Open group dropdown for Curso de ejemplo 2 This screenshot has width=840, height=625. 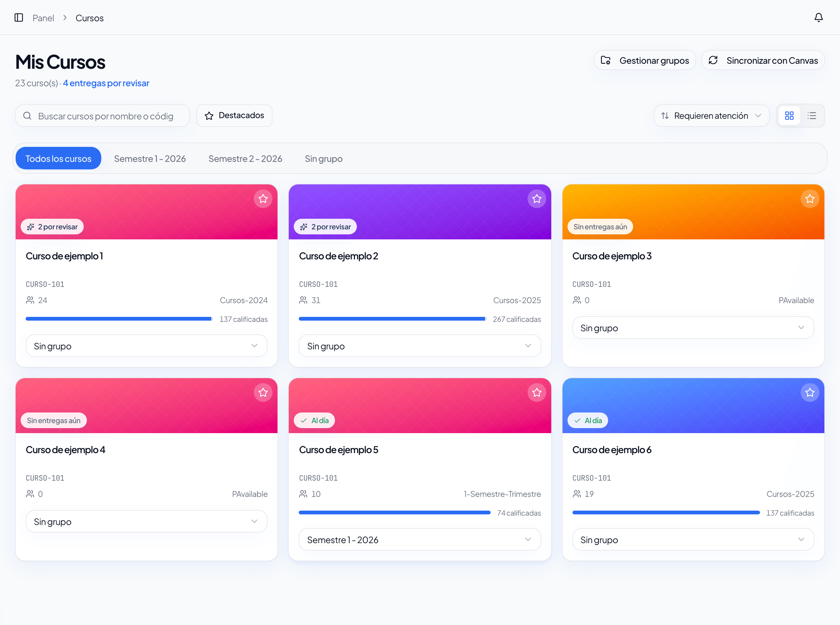pyautogui.click(x=420, y=346)
